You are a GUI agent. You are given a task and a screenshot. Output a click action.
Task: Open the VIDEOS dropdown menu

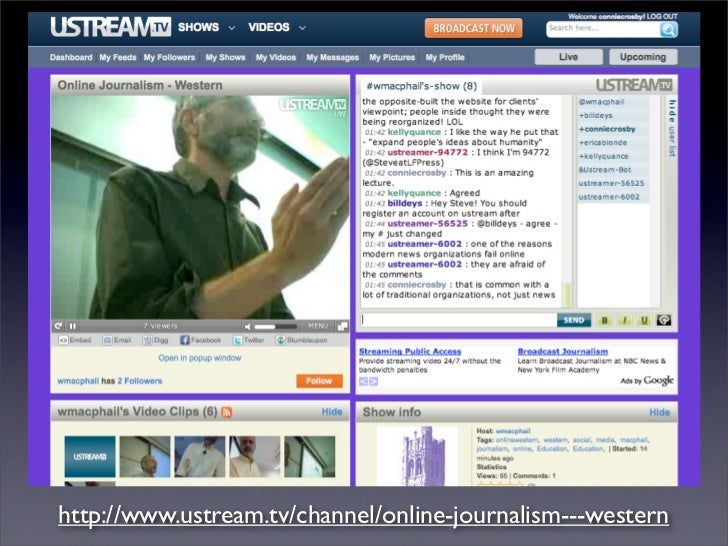277,27
